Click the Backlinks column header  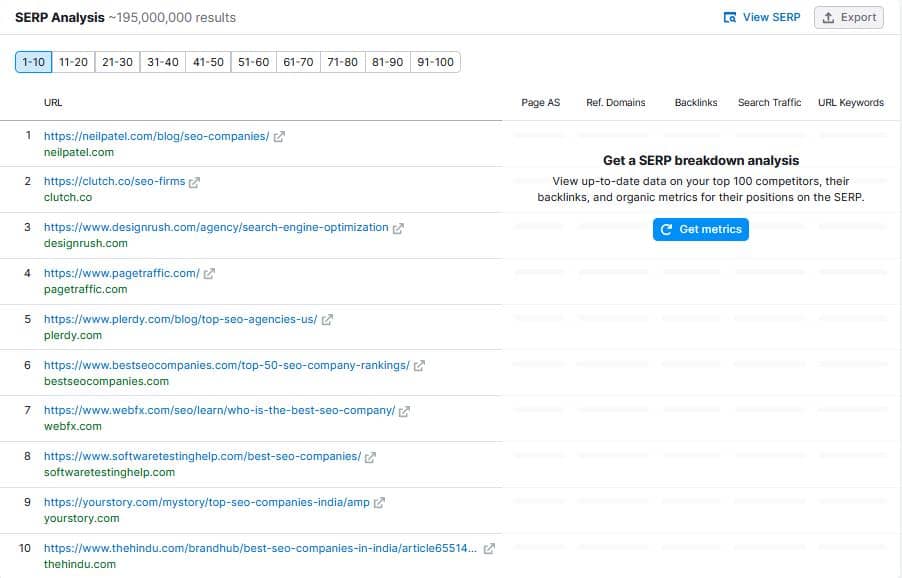[696, 102]
